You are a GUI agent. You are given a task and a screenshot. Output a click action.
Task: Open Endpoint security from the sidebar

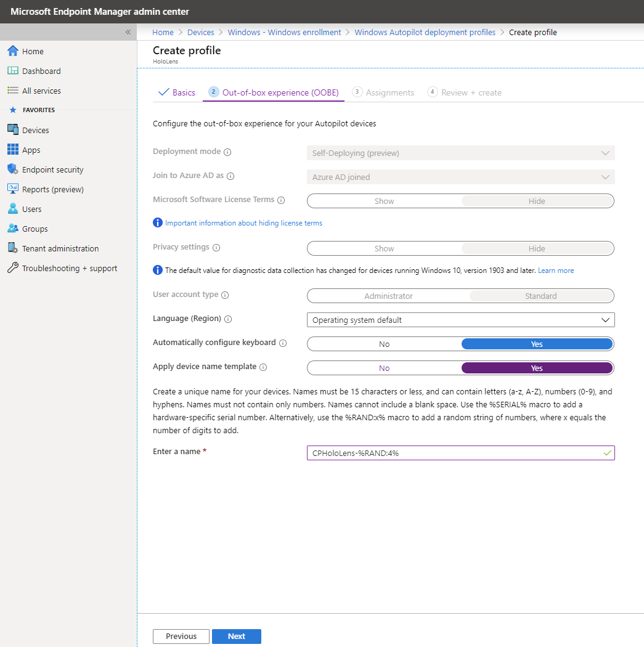coord(47,169)
